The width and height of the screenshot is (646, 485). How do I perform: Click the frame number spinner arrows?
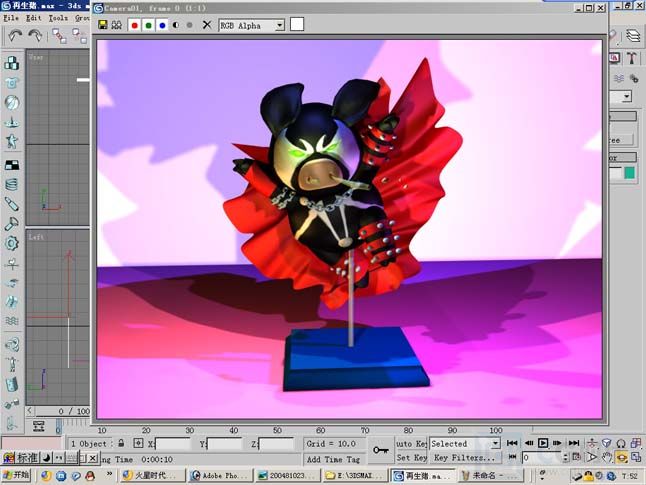pos(565,457)
